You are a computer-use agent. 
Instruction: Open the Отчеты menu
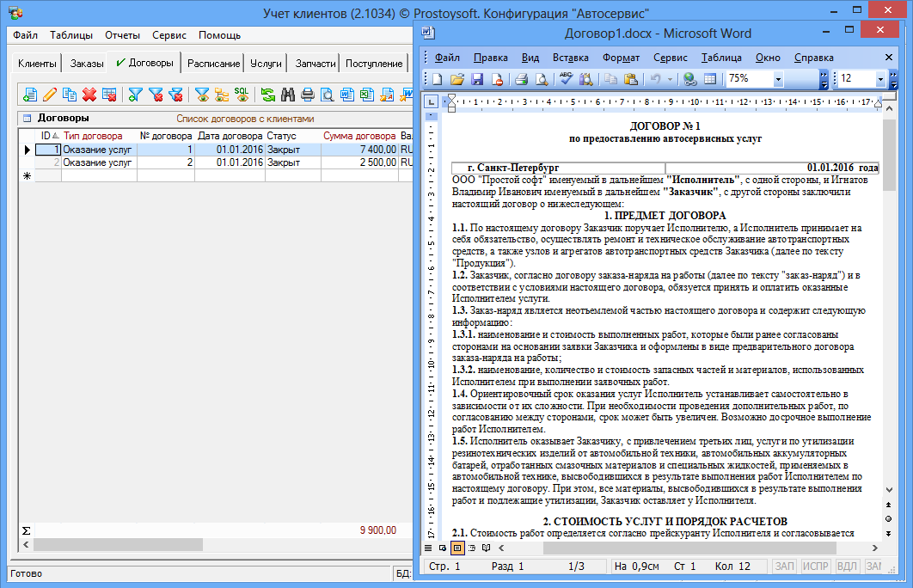(122, 35)
